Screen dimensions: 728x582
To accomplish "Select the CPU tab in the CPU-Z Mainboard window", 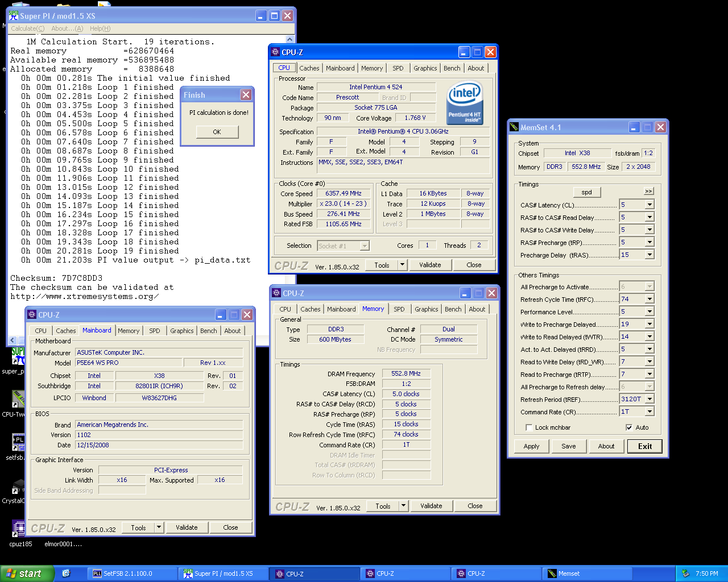I will 41,331.
